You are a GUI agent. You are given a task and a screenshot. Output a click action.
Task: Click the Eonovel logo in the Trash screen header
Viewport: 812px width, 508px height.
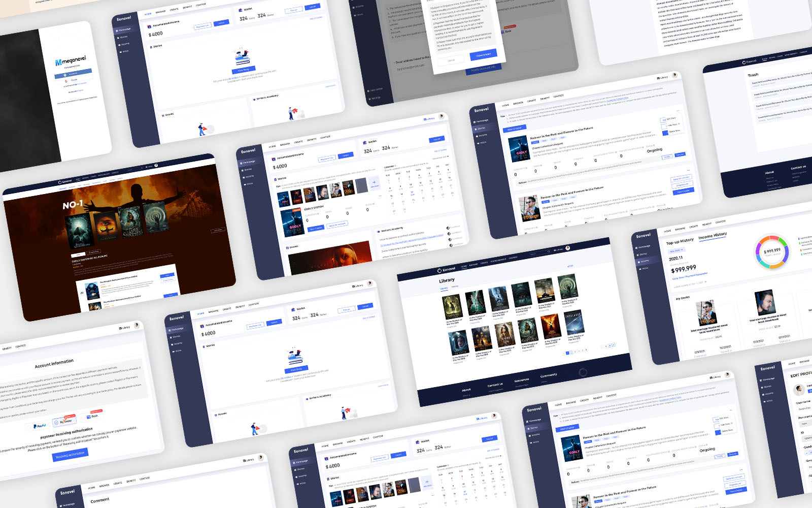tap(749, 61)
